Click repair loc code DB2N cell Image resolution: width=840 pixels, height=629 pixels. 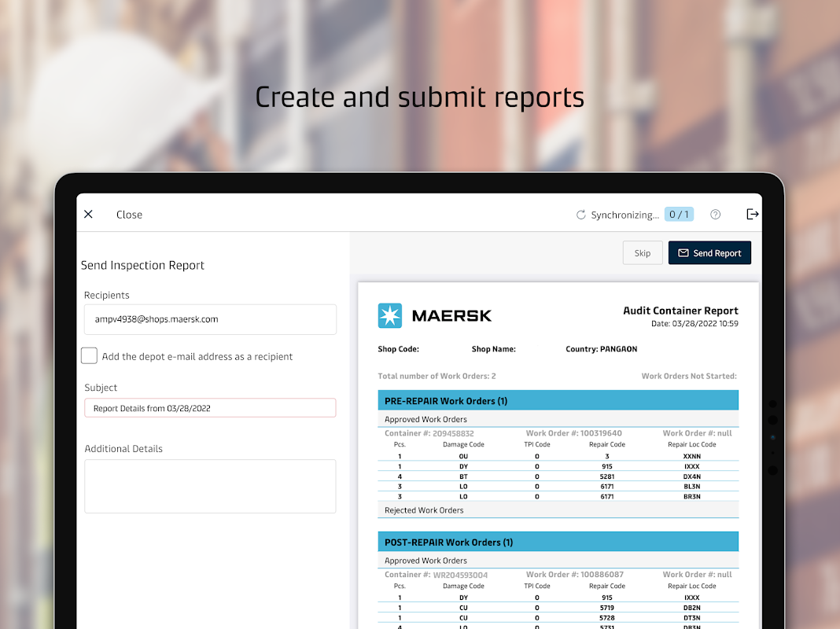click(691, 608)
